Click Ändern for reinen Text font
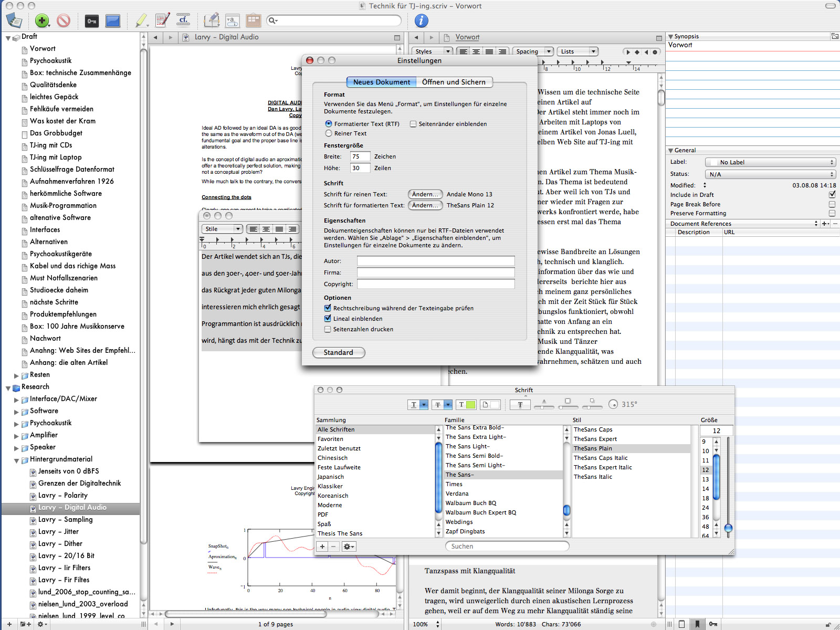This screenshot has width=840, height=630. point(425,194)
